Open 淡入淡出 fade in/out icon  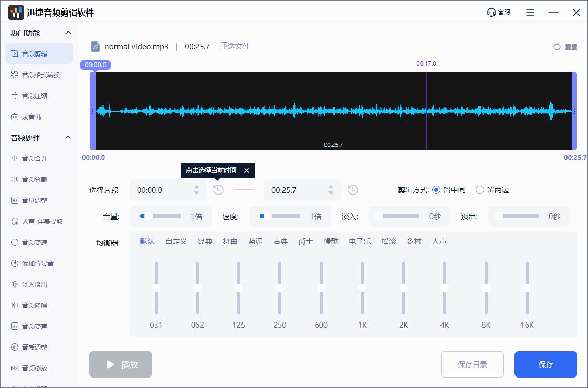(x=15, y=284)
